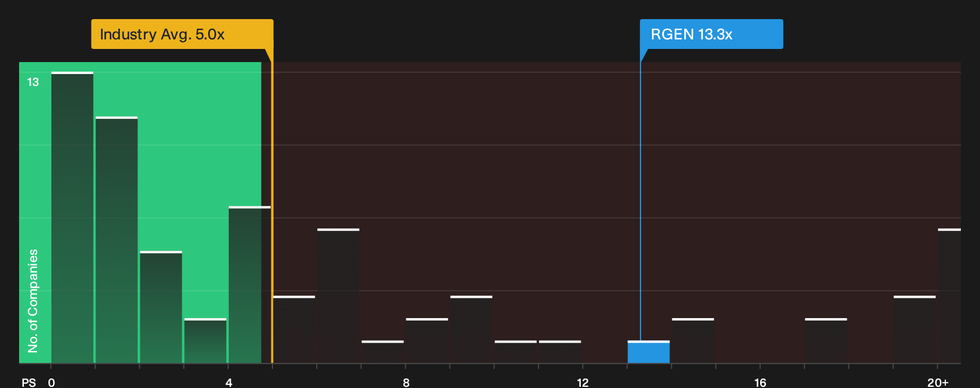Click the highlighted blue RGEN bar

coord(648,352)
